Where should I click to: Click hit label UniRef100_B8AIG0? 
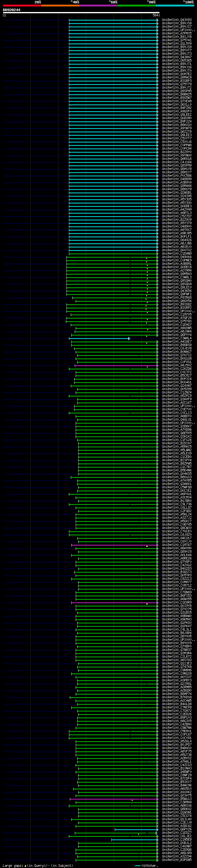(x=177, y=125)
